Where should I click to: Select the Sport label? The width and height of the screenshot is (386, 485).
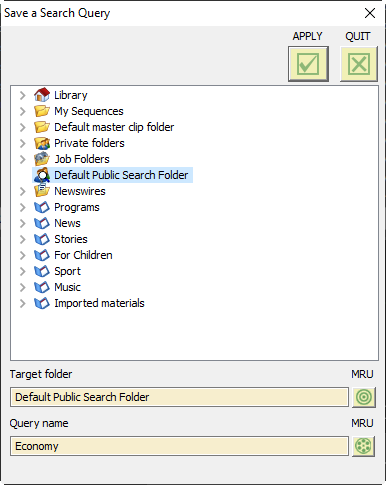click(67, 271)
